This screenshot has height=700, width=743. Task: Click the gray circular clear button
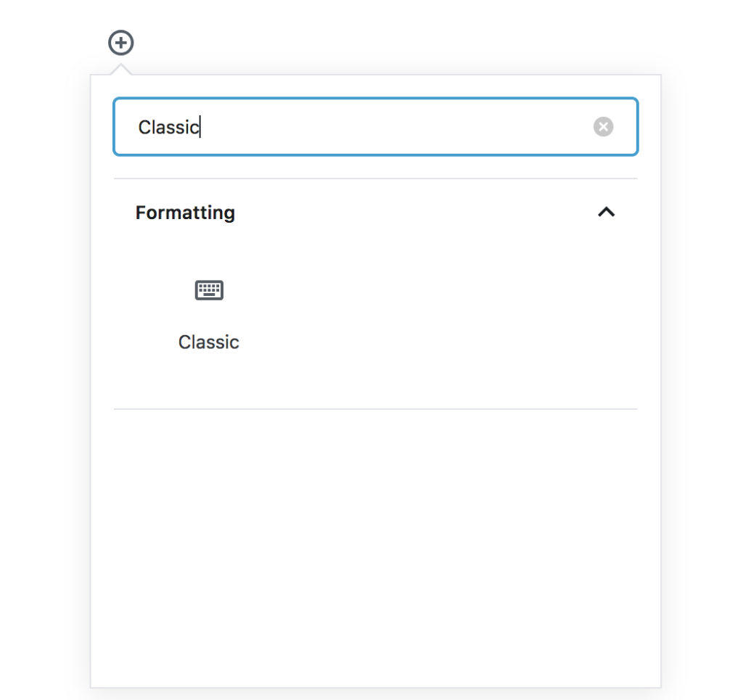(603, 126)
